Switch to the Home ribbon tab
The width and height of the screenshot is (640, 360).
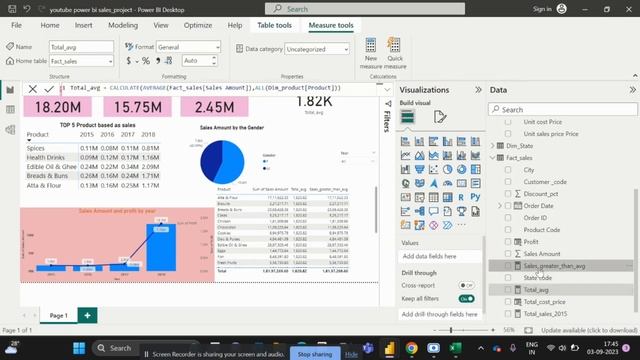pos(50,25)
